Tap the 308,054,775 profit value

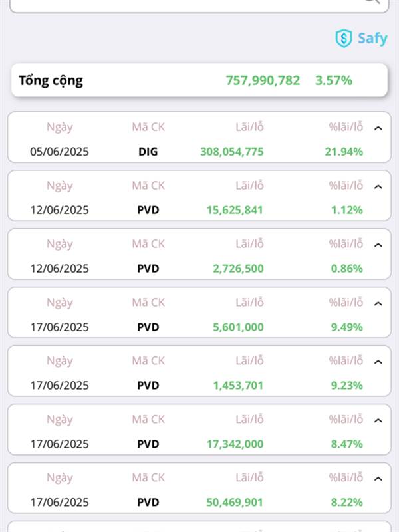coord(232,152)
